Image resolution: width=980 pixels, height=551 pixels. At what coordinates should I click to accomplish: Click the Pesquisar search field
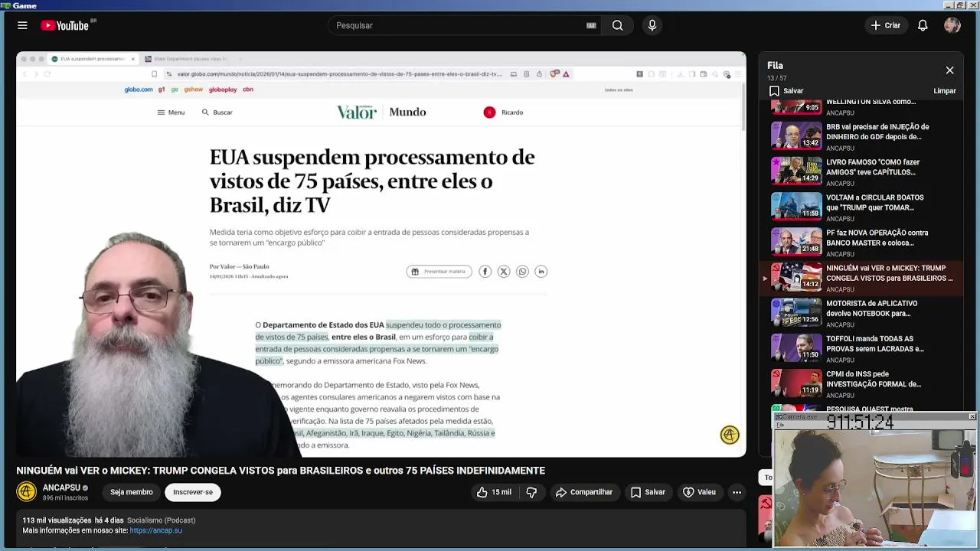(458, 25)
